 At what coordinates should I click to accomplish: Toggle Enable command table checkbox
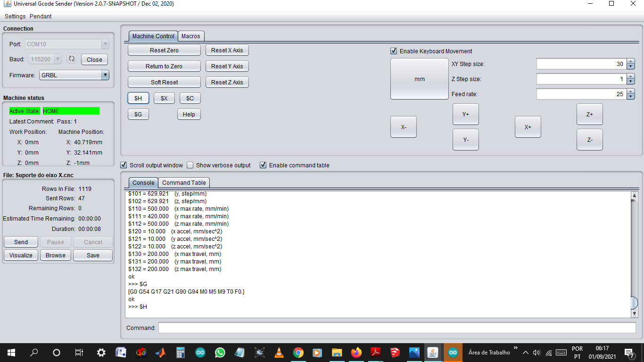[263, 165]
